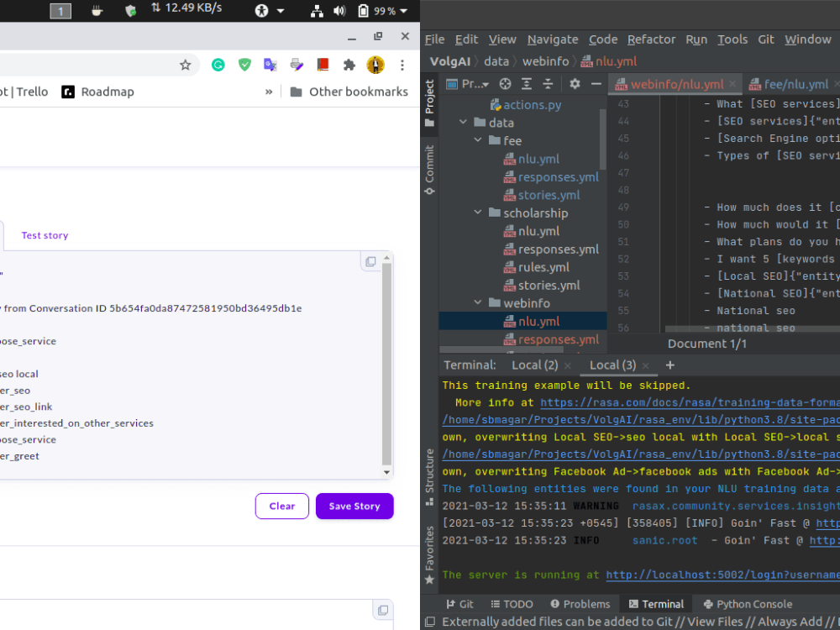Collapse the scholarship folder
This screenshot has height=630, width=840.
(477, 213)
